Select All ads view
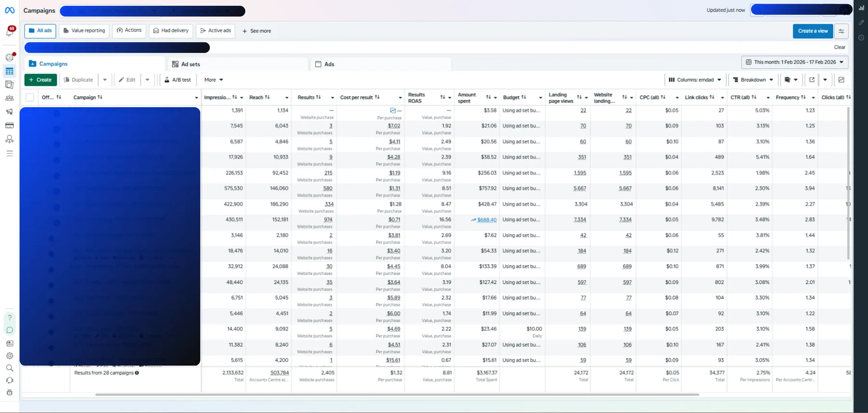Viewport: 868px width, 413px height. tap(40, 31)
